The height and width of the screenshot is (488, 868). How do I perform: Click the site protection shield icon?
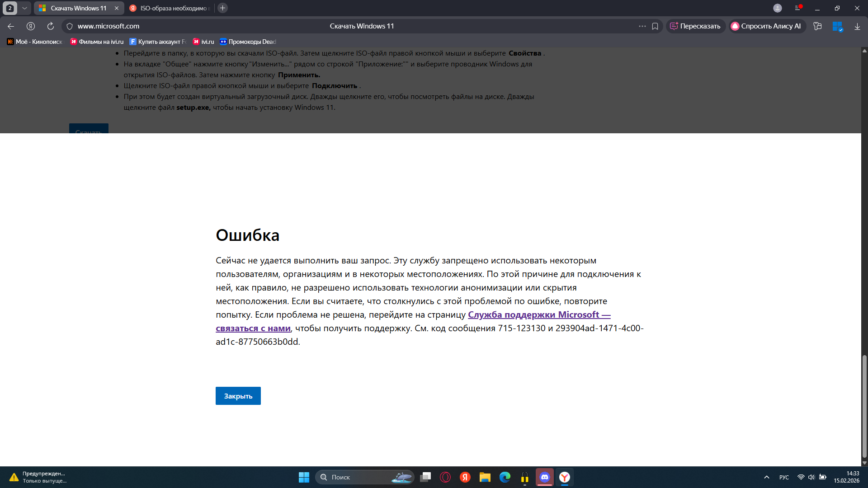click(70, 26)
